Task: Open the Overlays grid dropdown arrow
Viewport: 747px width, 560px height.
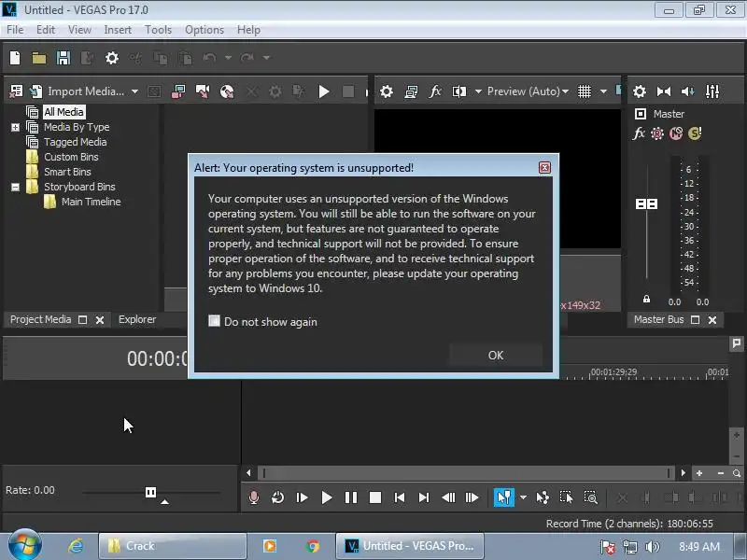Action: [603, 91]
